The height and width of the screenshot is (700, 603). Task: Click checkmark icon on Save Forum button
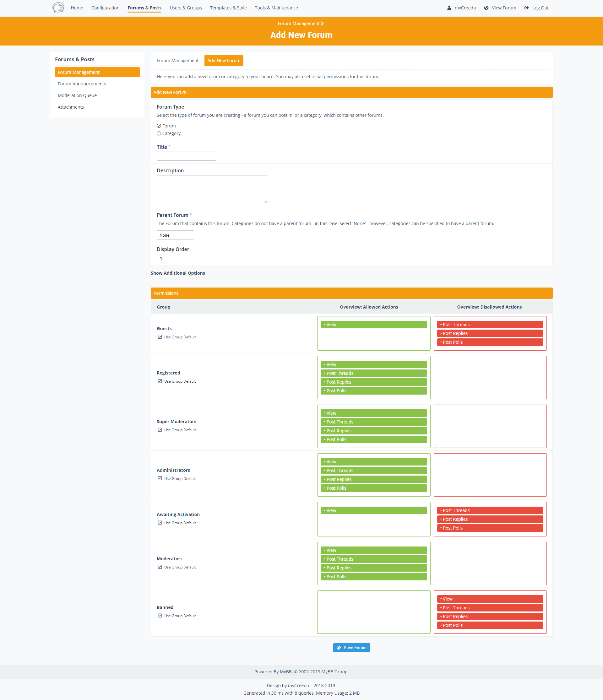(339, 648)
